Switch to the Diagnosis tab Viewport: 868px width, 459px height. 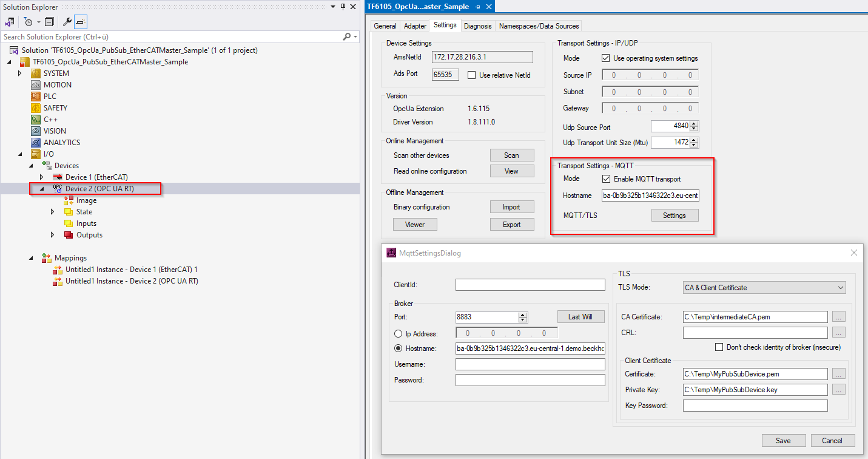coord(478,26)
